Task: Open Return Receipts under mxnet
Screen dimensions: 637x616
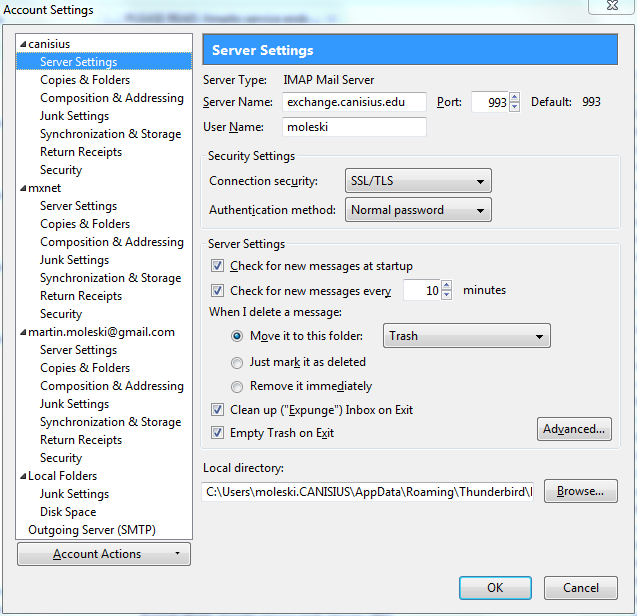Action: point(81,296)
